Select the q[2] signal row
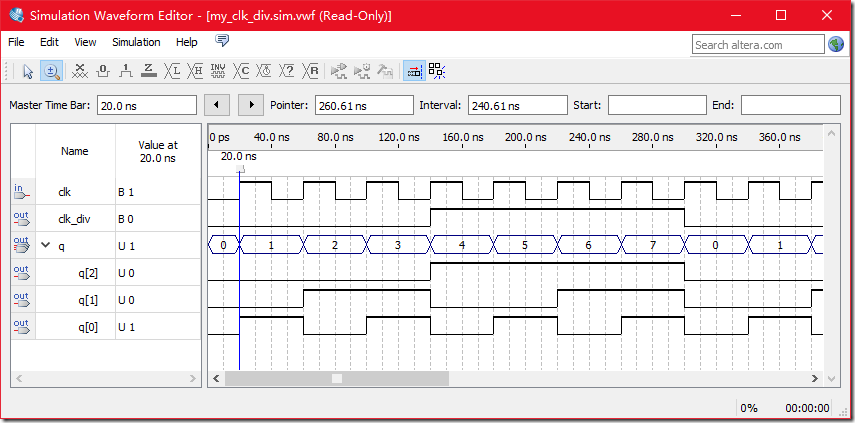This screenshot has height=423, width=855. (106, 273)
